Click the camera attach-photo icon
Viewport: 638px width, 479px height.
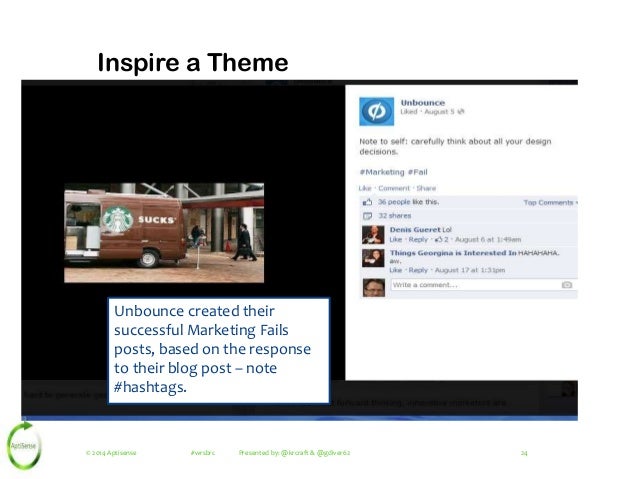pyautogui.click(x=567, y=285)
